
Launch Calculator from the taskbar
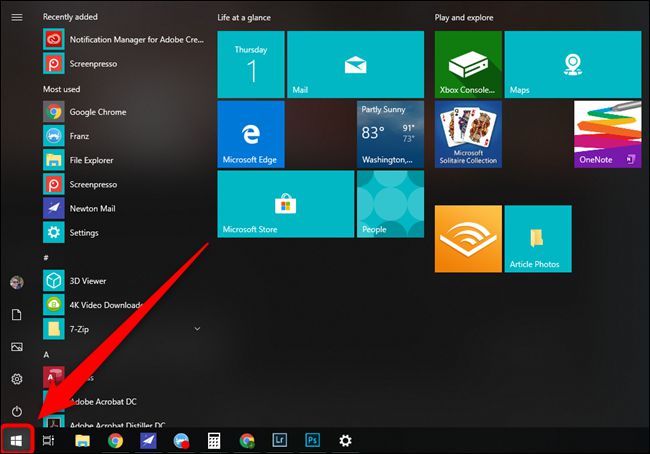(214, 440)
